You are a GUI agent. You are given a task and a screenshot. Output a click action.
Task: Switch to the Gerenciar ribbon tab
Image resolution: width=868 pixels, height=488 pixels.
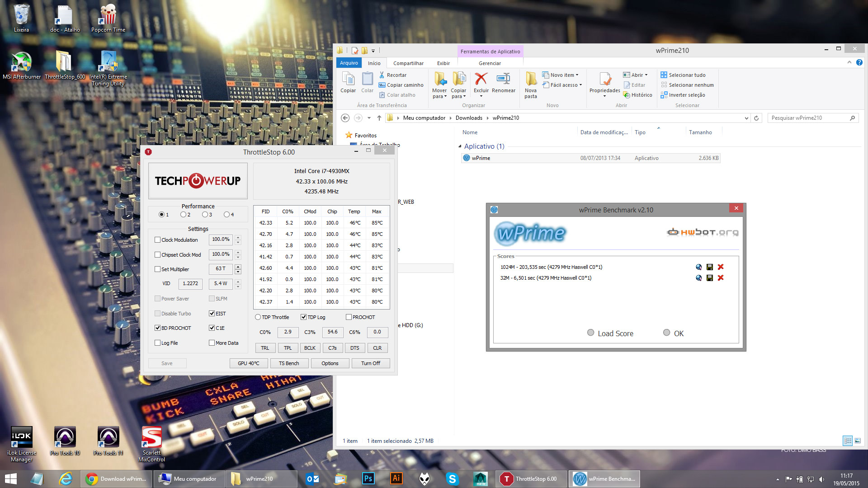click(x=490, y=63)
